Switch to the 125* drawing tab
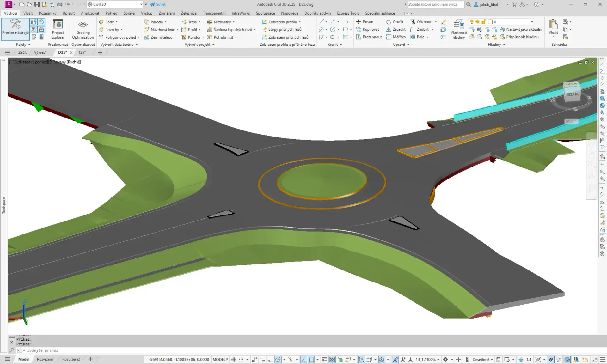The image size is (607, 364). pyautogui.click(x=82, y=52)
